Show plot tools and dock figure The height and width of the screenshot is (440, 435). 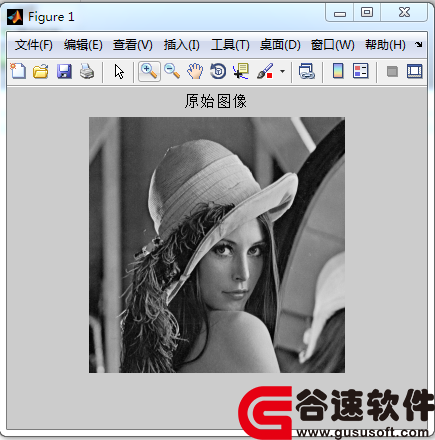click(x=415, y=71)
